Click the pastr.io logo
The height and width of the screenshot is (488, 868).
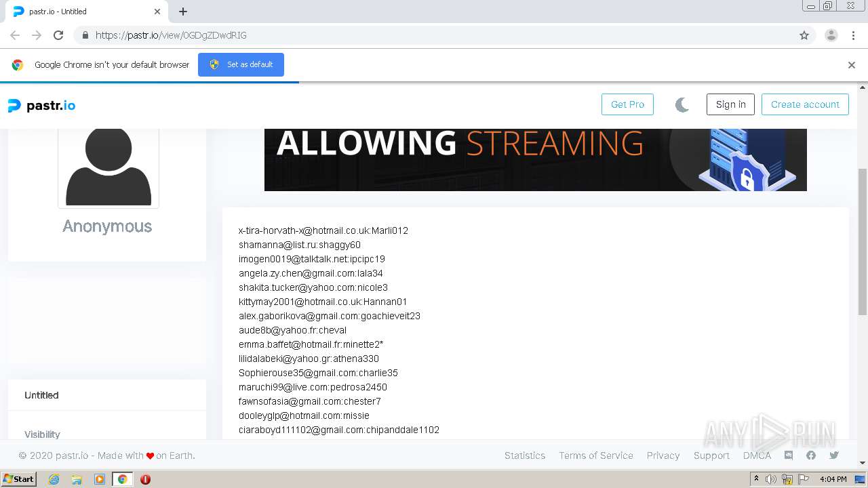pos(41,106)
